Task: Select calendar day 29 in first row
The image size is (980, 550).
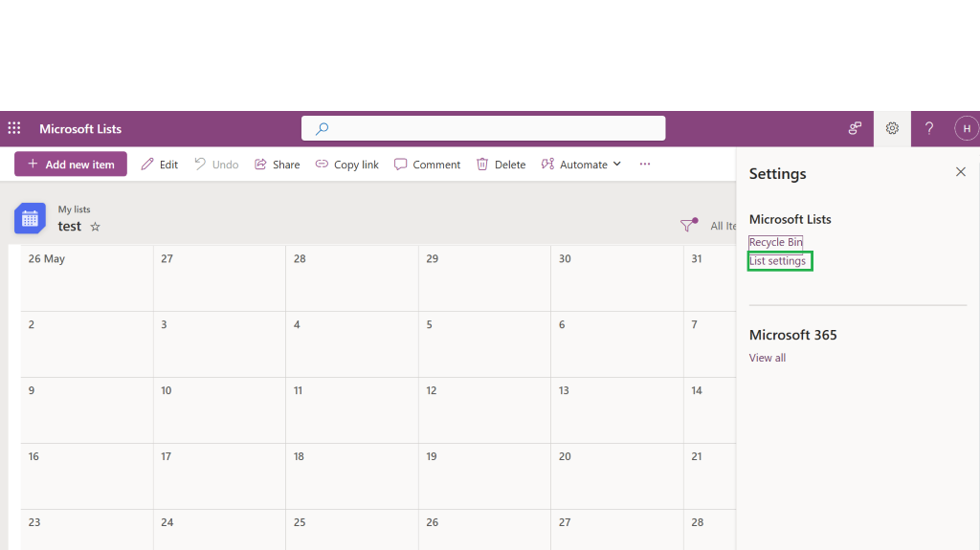Action: (x=484, y=278)
